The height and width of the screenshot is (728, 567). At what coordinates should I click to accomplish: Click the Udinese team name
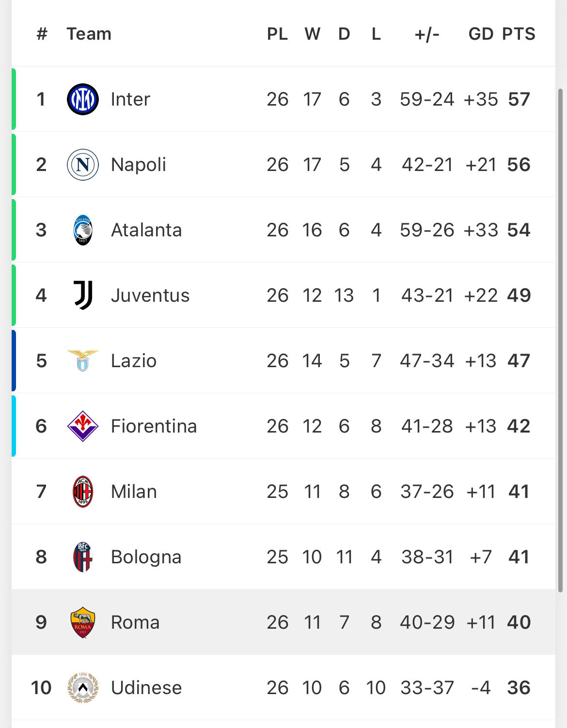146,688
